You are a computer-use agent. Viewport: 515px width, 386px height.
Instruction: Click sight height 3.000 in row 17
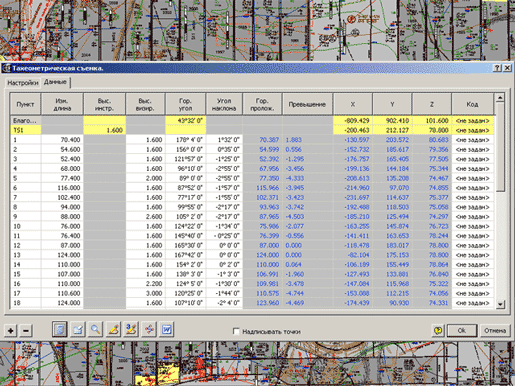[x=145, y=293]
